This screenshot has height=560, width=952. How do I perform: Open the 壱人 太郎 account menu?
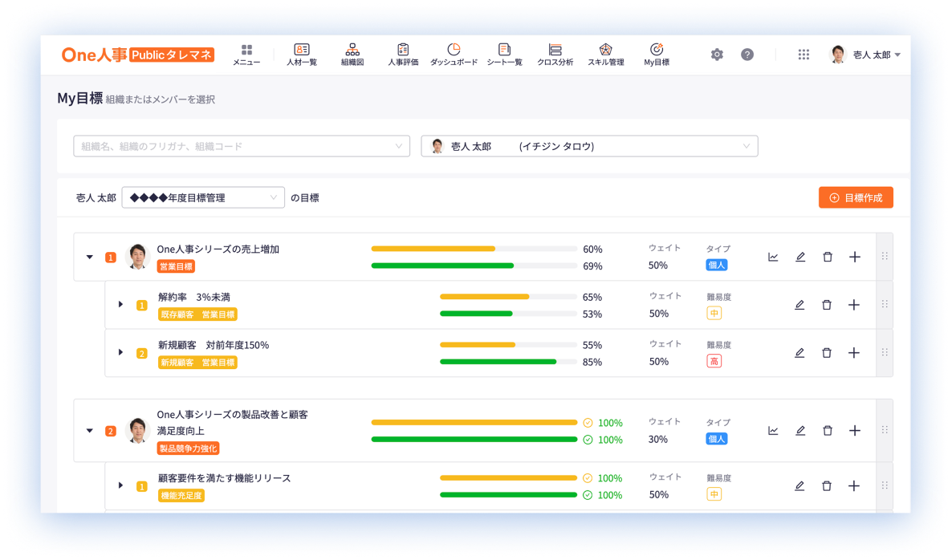[865, 55]
